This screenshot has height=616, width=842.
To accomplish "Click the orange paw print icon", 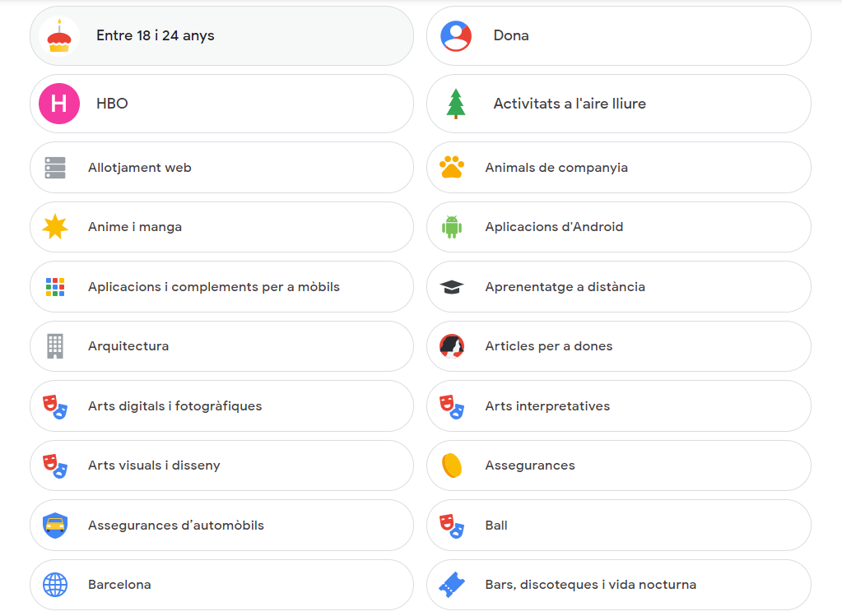I will [x=451, y=168].
